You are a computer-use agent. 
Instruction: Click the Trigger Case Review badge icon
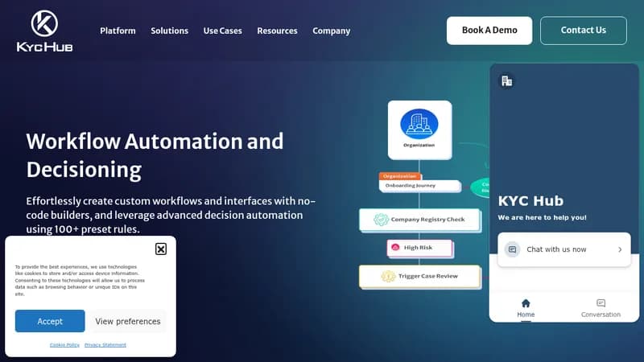[x=388, y=276]
